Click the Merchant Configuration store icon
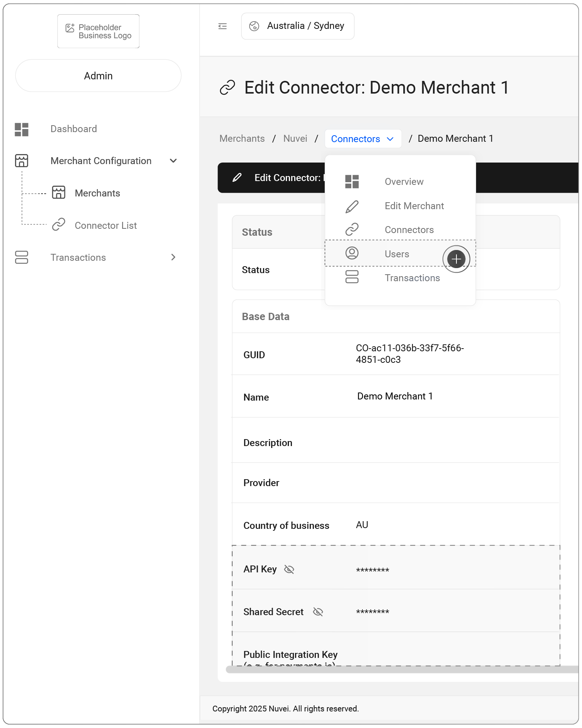Image resolution: width=582 pixels, height=728 pixels. (22, 161)
